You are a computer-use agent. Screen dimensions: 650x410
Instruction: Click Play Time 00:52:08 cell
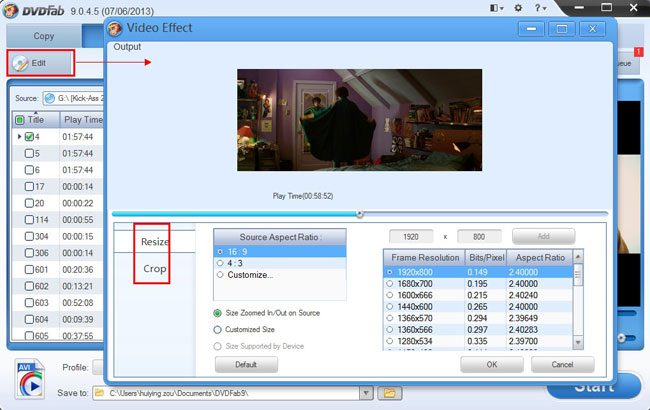(78, 303)
